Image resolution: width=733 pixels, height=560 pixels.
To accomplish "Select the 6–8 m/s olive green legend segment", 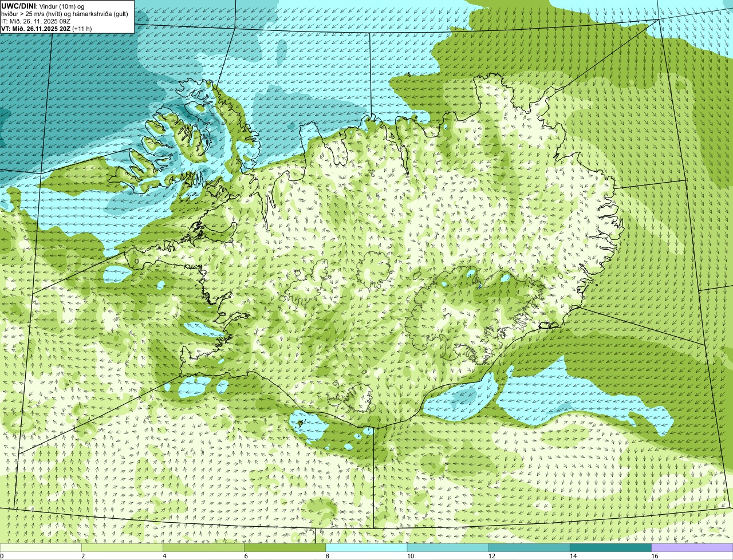I will 285,548.
